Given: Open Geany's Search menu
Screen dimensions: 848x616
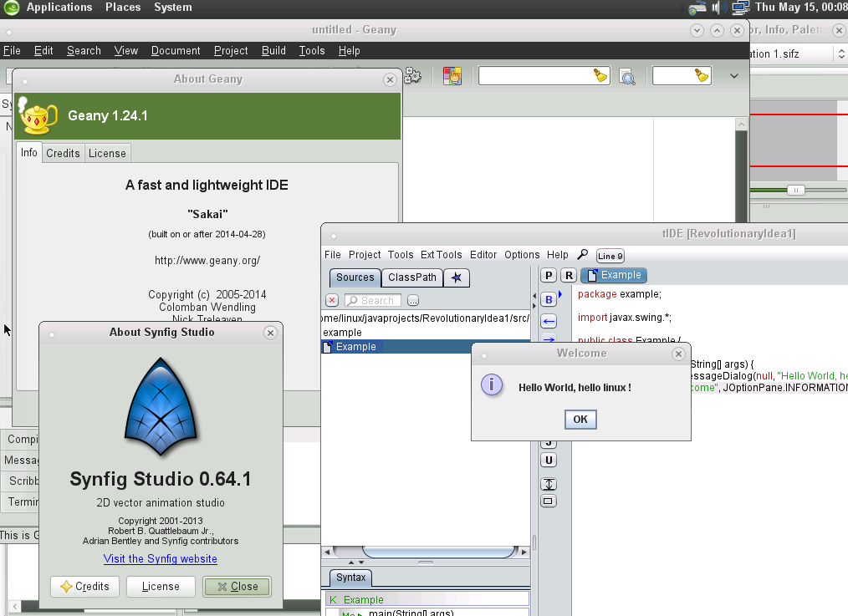Looking at the screenshot, I should (x=84, y=51).
